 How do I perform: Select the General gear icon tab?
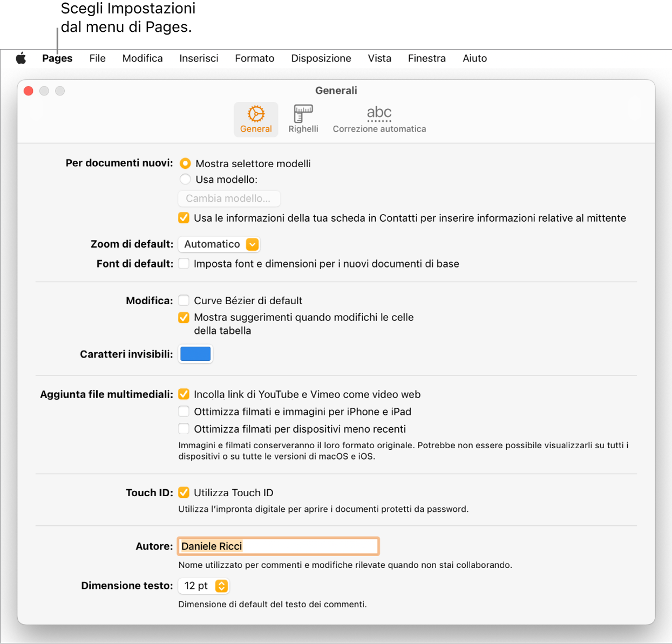[256, 120]
